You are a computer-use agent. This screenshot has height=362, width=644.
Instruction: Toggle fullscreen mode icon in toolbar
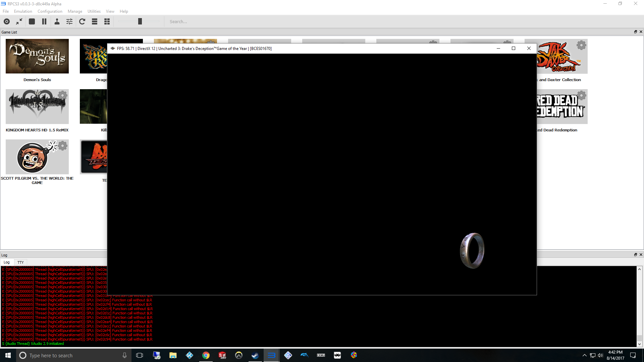coord(19,21)
